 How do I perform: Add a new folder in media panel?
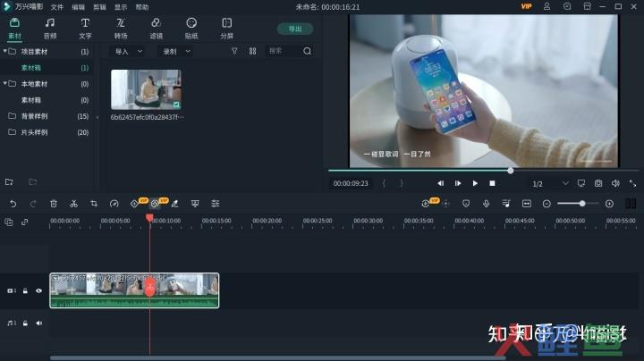(x=9, y=181)
